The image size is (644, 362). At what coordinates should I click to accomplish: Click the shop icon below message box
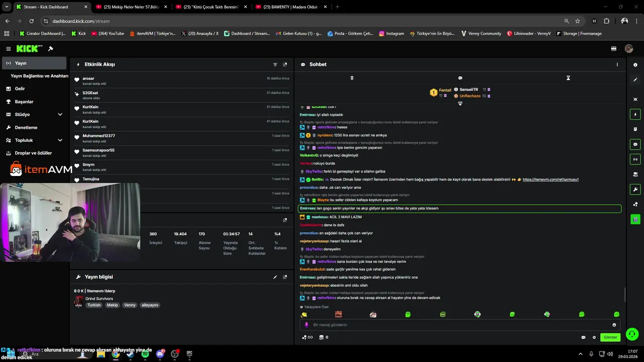tap(321, 337)
